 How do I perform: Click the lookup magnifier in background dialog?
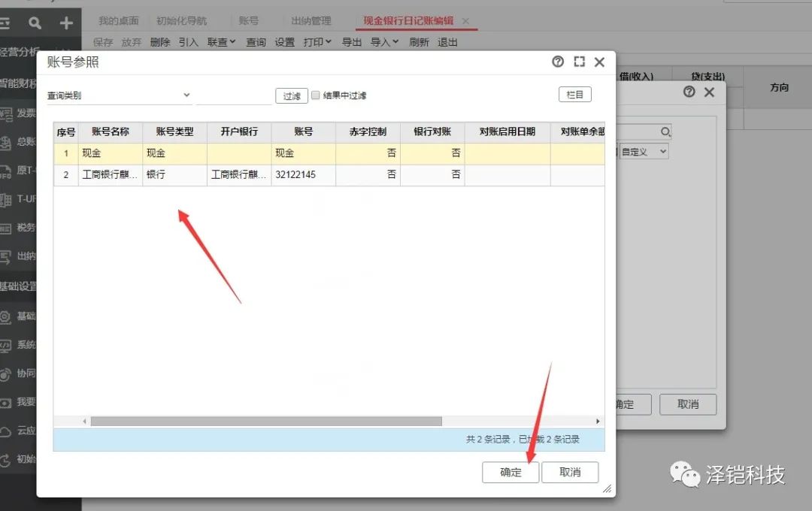pos(665,132)
